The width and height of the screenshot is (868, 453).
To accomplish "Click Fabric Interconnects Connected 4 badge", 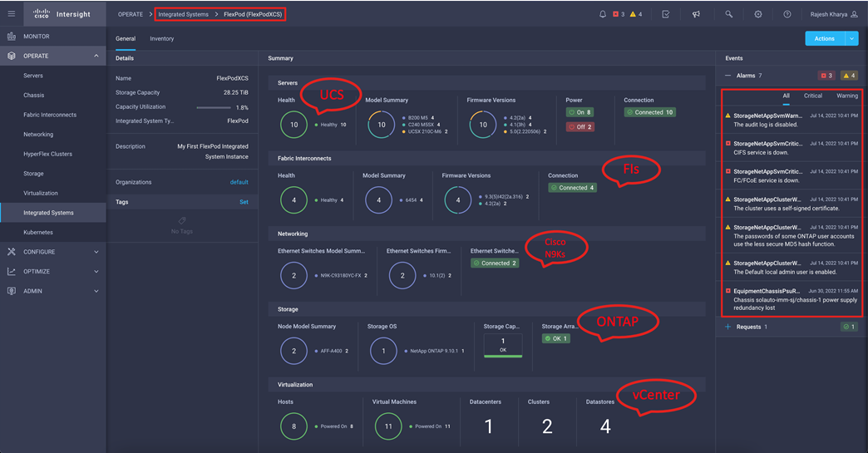I will (x=572, y=188).
